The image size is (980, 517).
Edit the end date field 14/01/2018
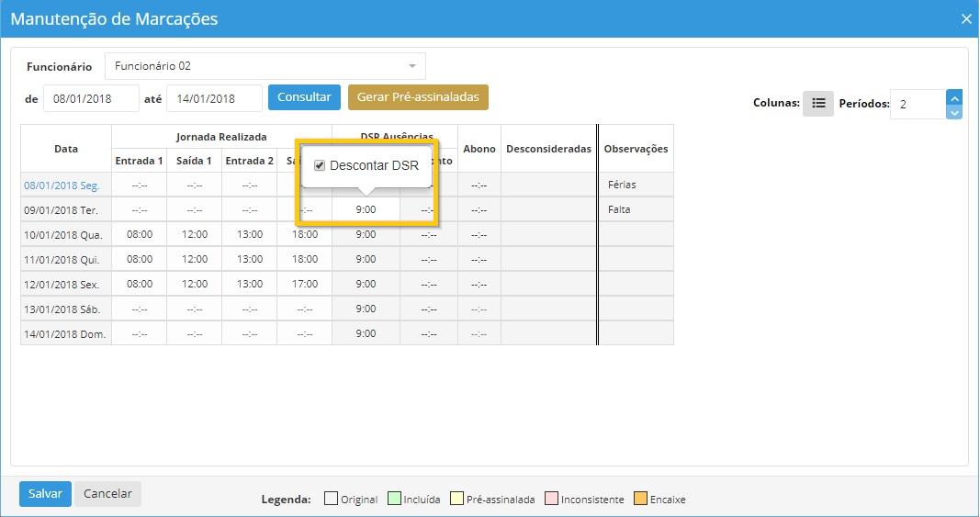coord(214,98)
